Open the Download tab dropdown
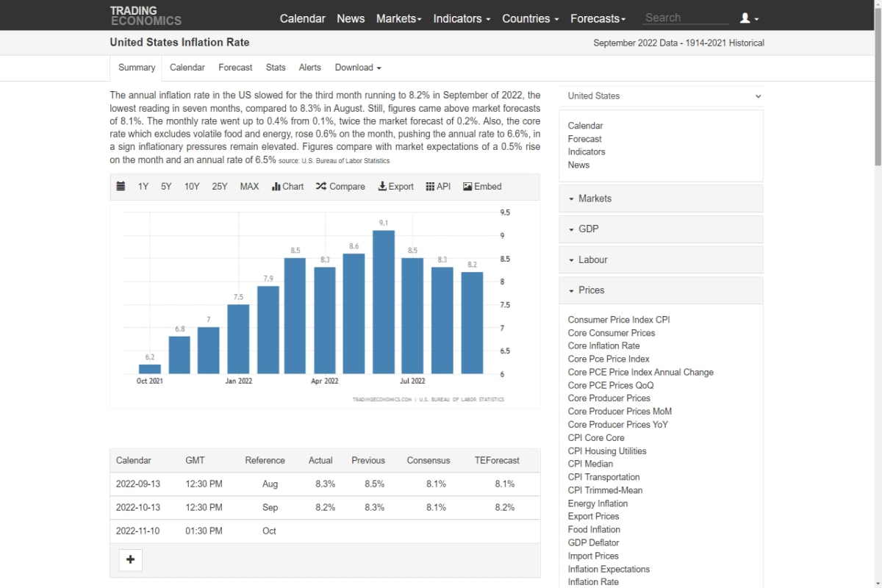This screenshot has width=882, height=588. click(x=358, y=68)
